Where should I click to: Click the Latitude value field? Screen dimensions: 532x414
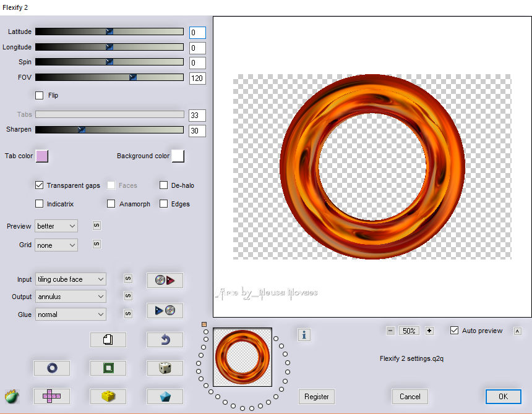(197, 33)
